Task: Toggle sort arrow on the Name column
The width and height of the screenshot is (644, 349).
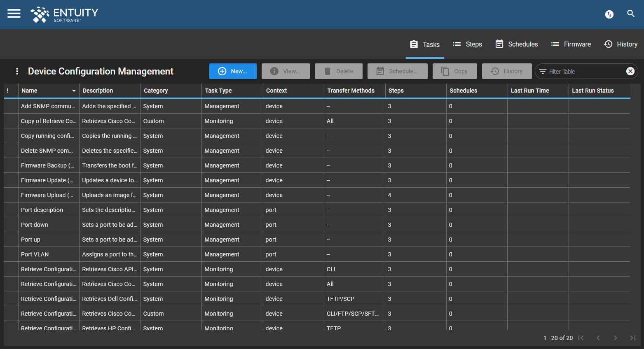Action: click(x=74, y=91)
